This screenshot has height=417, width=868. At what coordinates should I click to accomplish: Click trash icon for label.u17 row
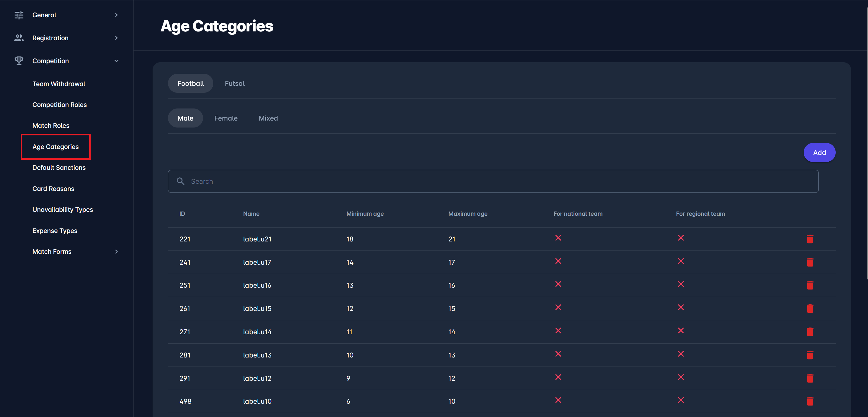tap(810, 262)
